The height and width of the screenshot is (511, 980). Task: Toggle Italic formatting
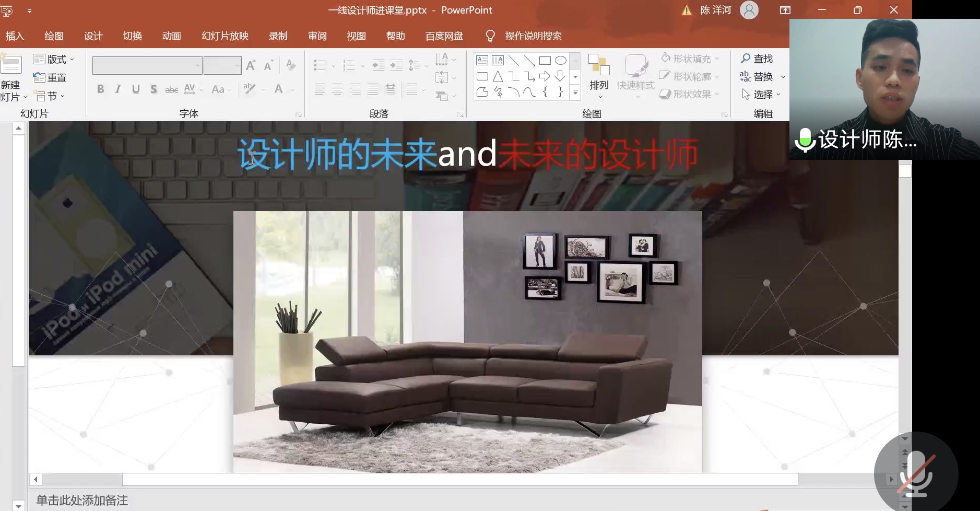click(118, 89)
